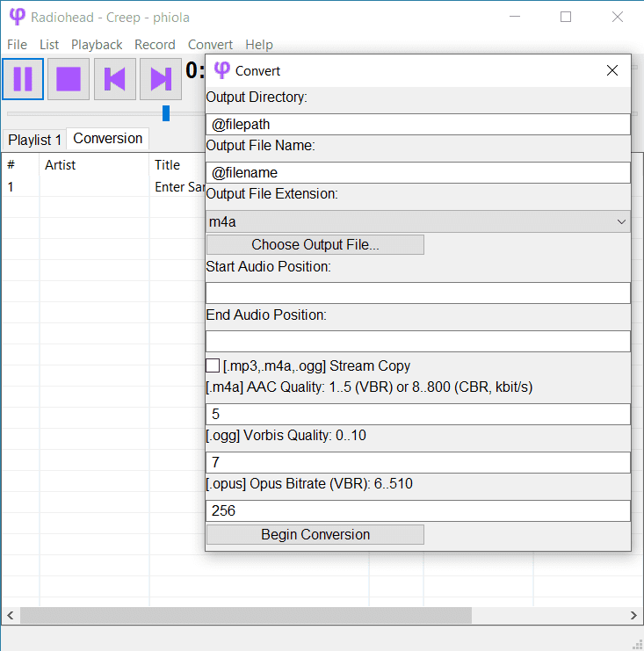
Task: Click the Title column header
Action: tap(177, 165)
